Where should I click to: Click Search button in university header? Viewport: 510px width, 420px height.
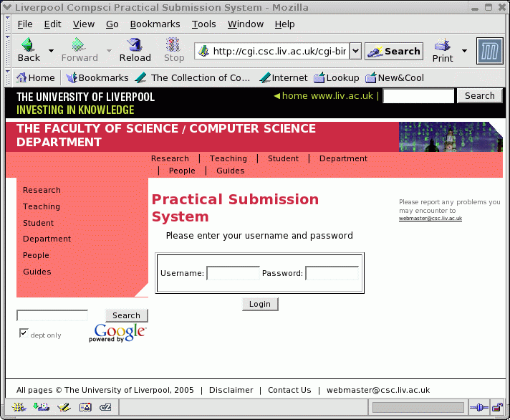[479, 96]
